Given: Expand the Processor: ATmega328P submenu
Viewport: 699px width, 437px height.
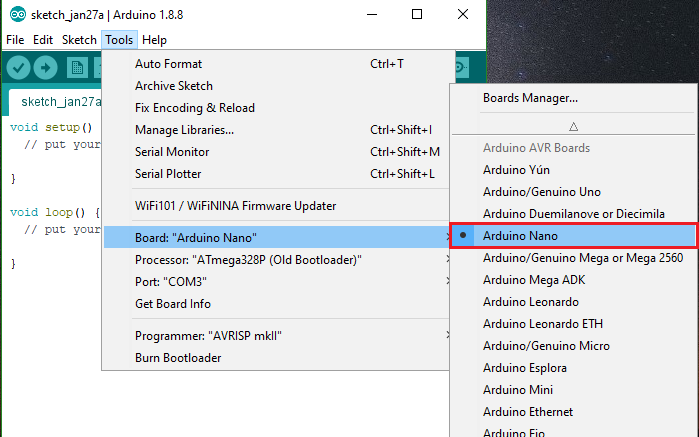Looking at the screenshot, I should coord(277,260).
